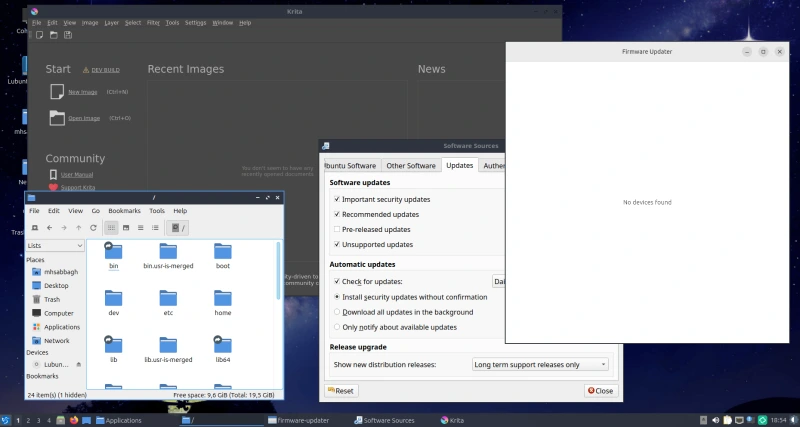The width and height of the screenshot is (800, 427).
Task: Go up to the parent folder in file manager
Action: 79,228
